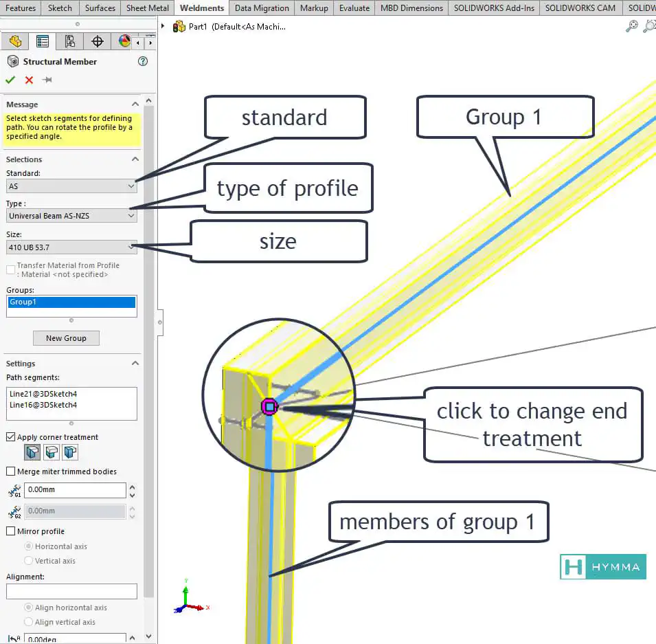Viewport: 656px width, 644px height.
Task: Open the MBD Dimensions tab
Action: [x=411, y=8]
